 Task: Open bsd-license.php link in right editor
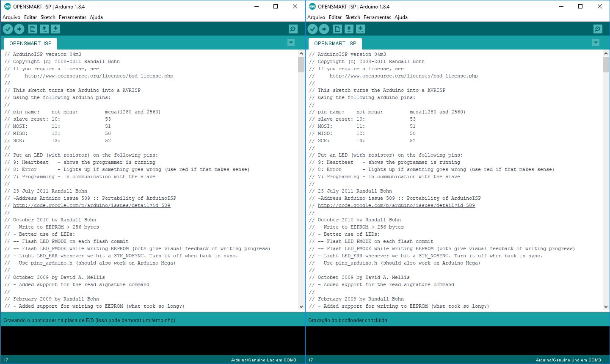pyautogui.click(x=404, y=76)
